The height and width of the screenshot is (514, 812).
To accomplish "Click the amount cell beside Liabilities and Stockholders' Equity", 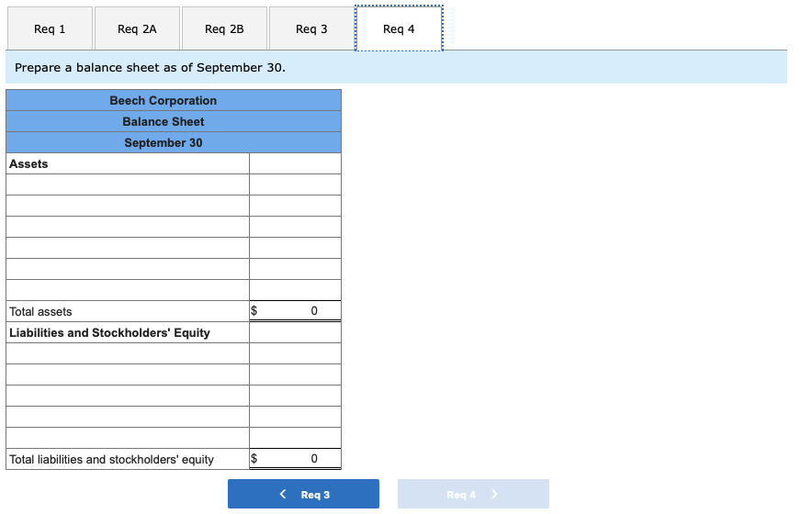I will pyautogui.click(x=295, y=332).
